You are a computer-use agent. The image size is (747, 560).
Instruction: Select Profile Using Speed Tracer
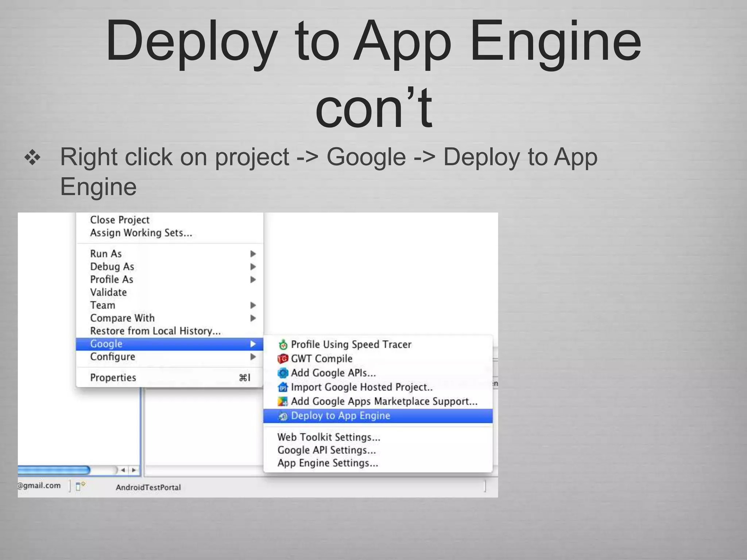pos(378,345)
